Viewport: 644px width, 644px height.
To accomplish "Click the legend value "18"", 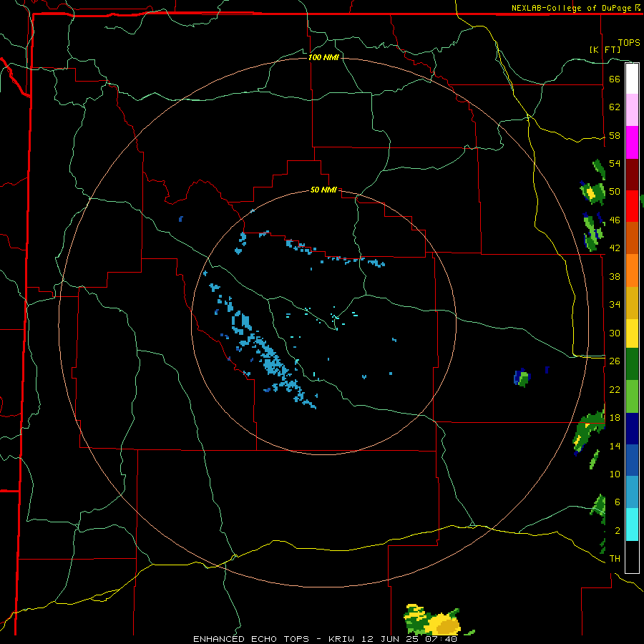I will coord(615,418).
